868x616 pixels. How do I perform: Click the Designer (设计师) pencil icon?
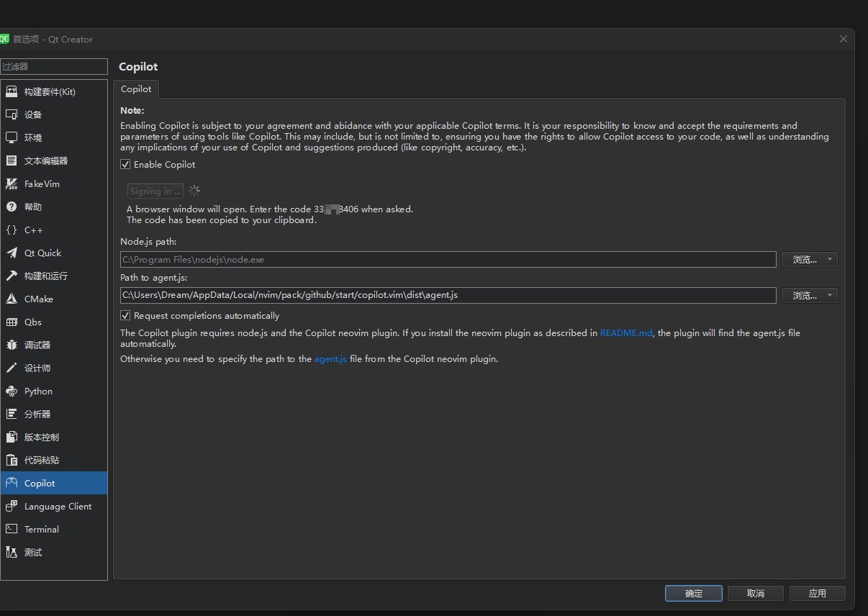click(x=12, y=368)
